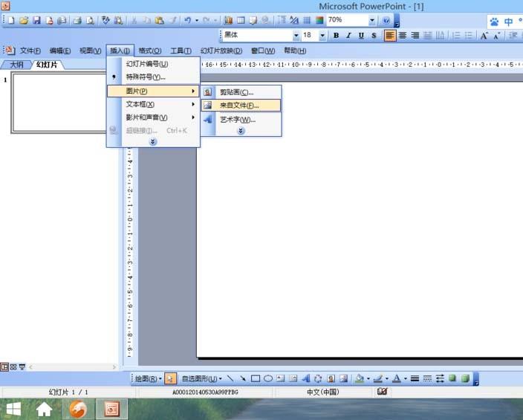Click the Save icon in the standard toolbar
Image resolution: width=523 pixels, height=420 pixels.
click(36, 20)
